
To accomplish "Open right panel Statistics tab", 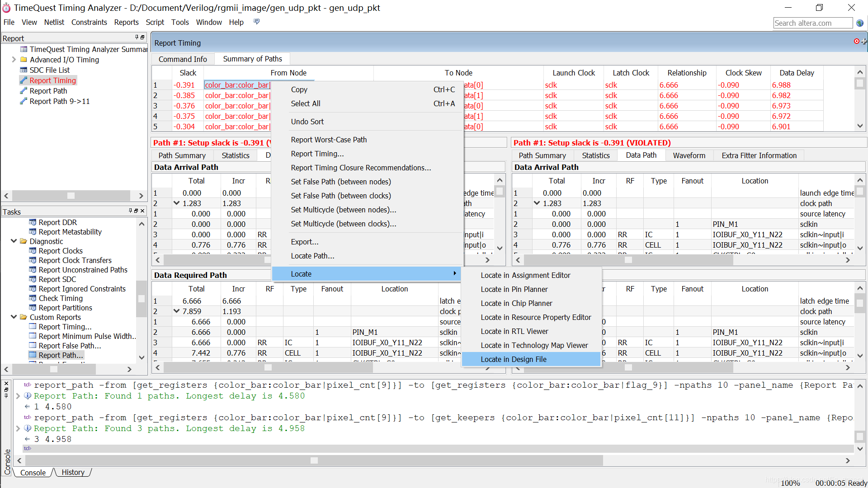I will [596, 155].
